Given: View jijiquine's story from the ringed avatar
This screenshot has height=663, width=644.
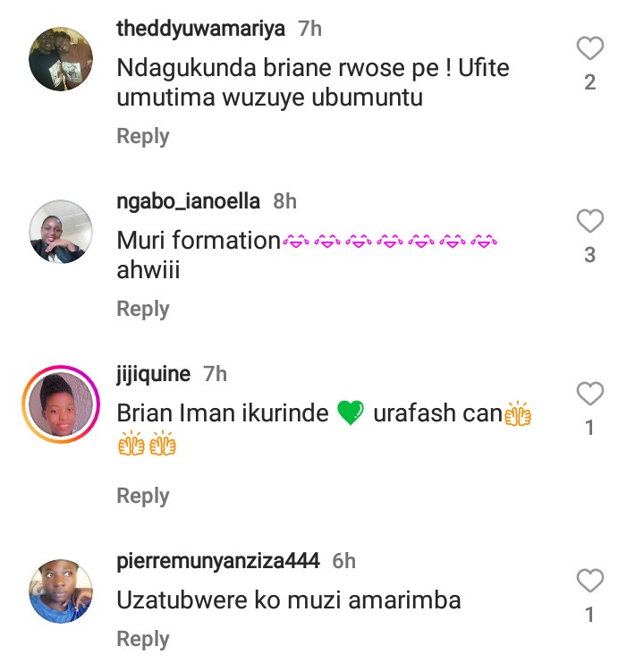Looking at the screenshot, I should click(61, 404).
